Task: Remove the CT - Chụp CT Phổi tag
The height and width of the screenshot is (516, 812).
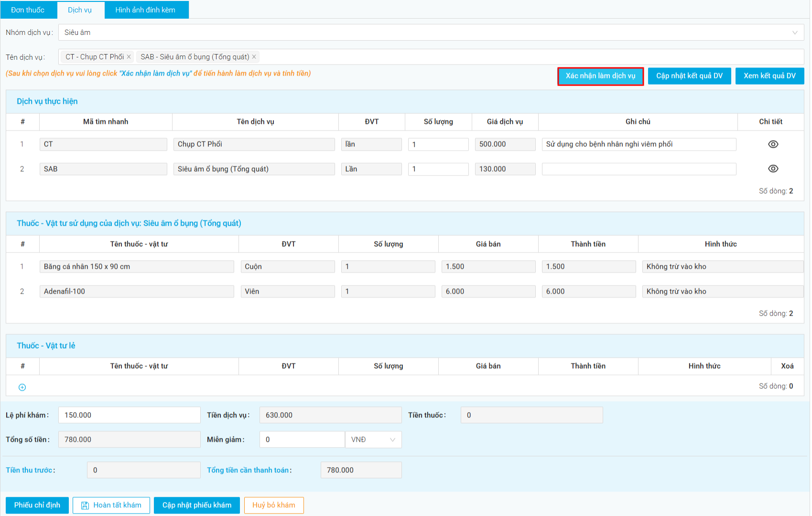Action: [x=129, y=57]
